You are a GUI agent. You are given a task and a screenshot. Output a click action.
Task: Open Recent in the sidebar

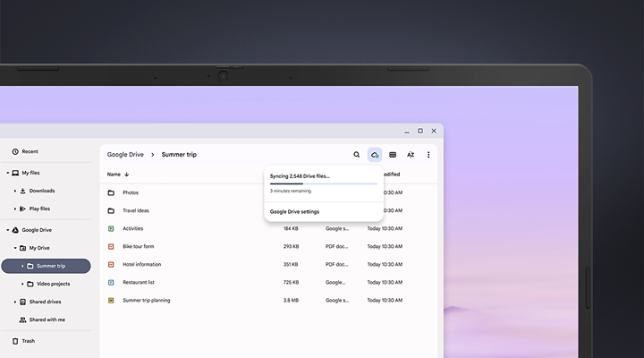[30, 151]
